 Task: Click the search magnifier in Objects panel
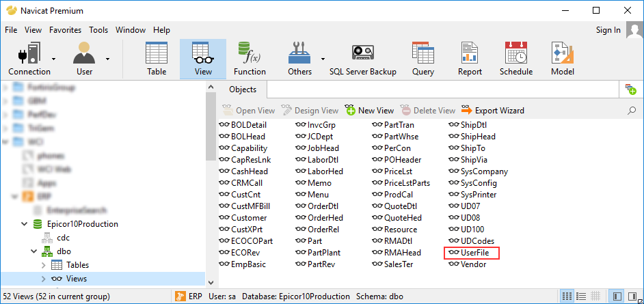tap(632, 111)
